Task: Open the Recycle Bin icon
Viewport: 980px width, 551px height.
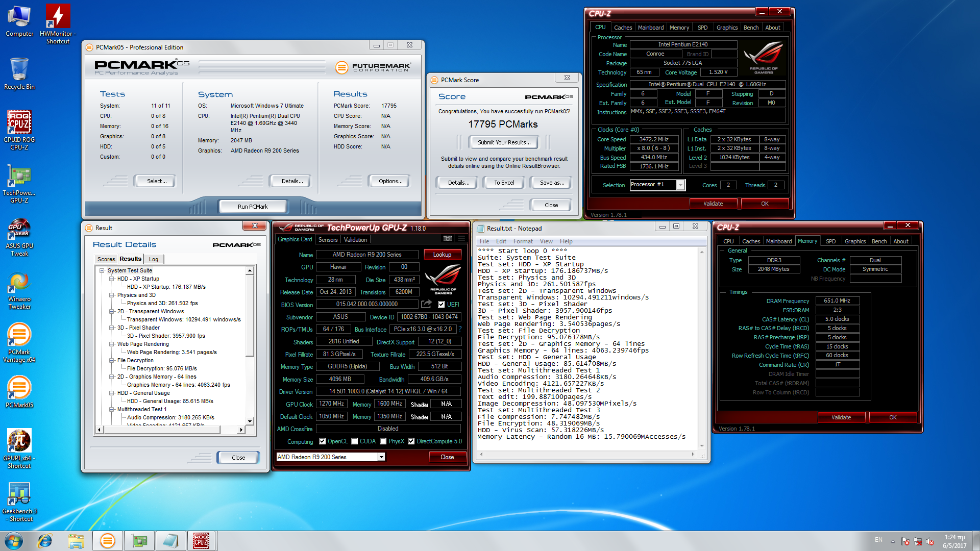Action: tap(19, 74)
